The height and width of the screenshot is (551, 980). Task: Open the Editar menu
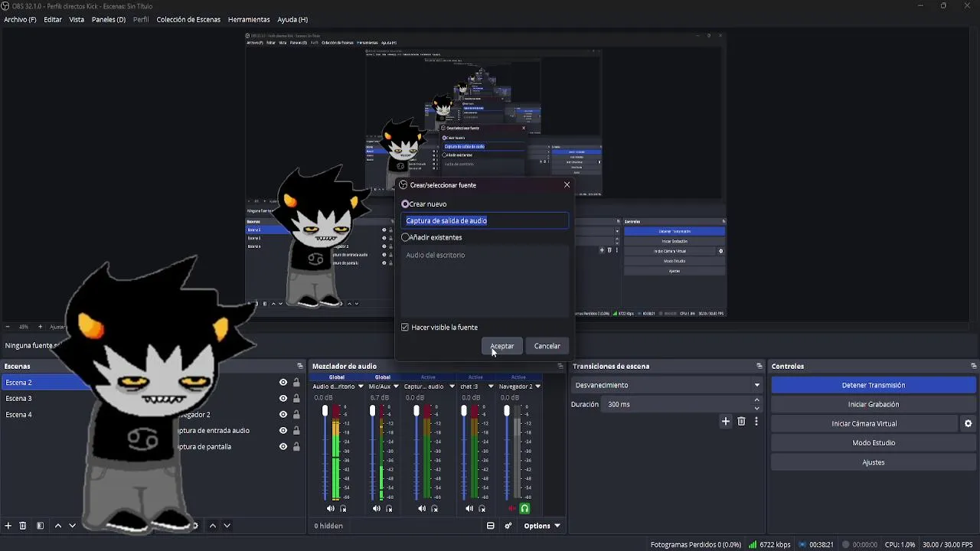click(53, 19)
